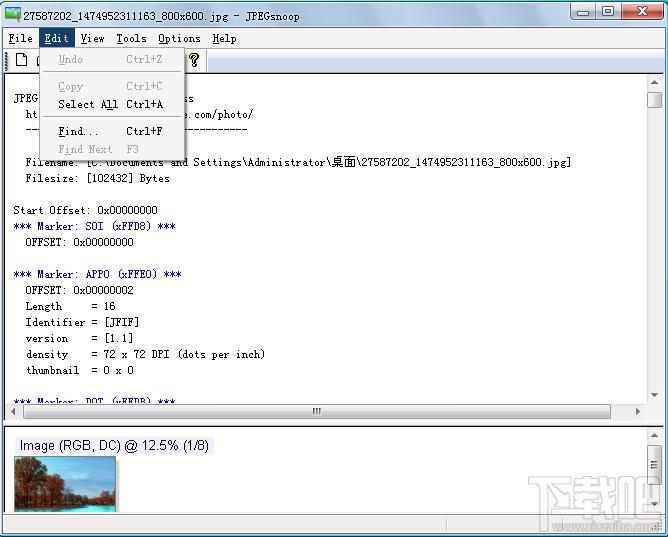Minimize the JPEGsnoop window
This screenshot has width=668, height=537.
click(583, 12)
